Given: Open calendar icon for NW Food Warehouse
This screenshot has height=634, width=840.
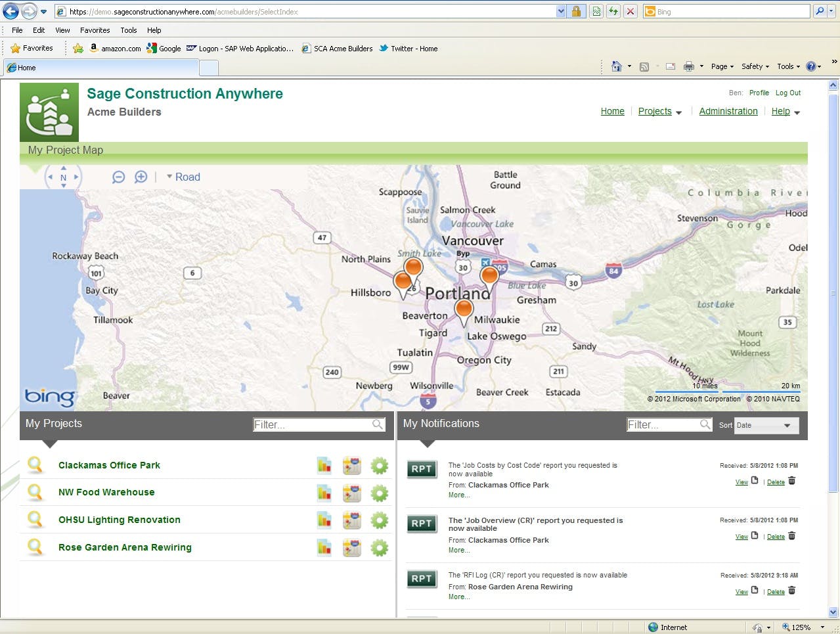Looking at the screenshot, I should (x=352, y=493).
